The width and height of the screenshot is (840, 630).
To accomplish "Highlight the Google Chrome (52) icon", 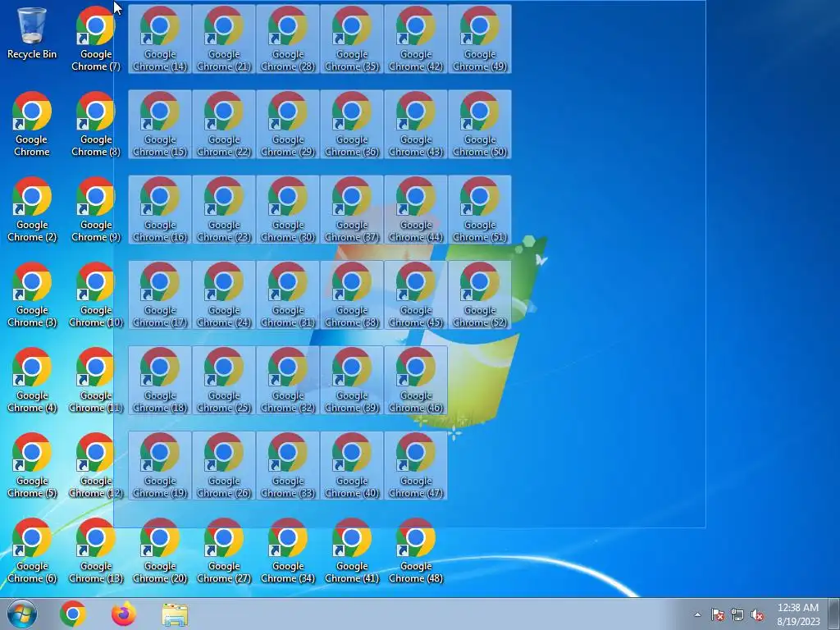I will pos(479,294).
